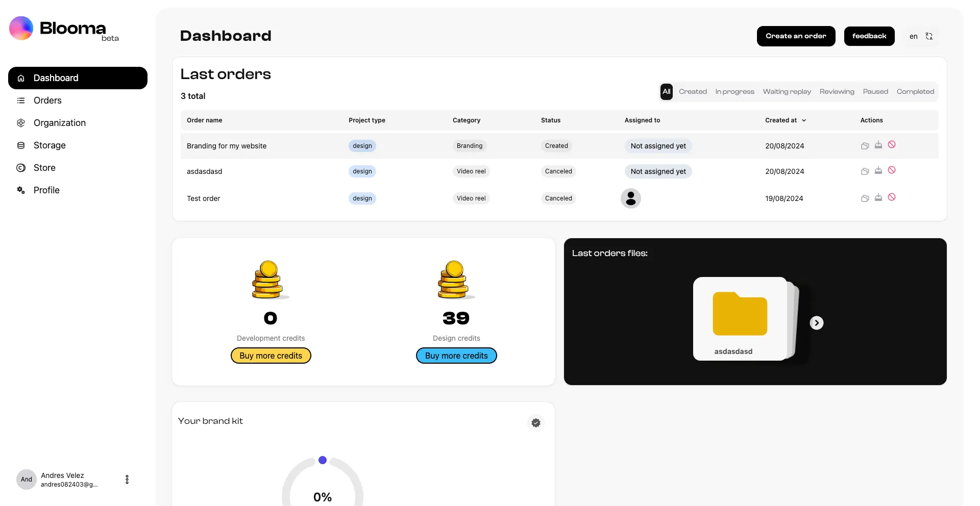Click the download-tray icon for Branding for my website
This screenshot has height=506, width=980.
(x=878, y=145)
